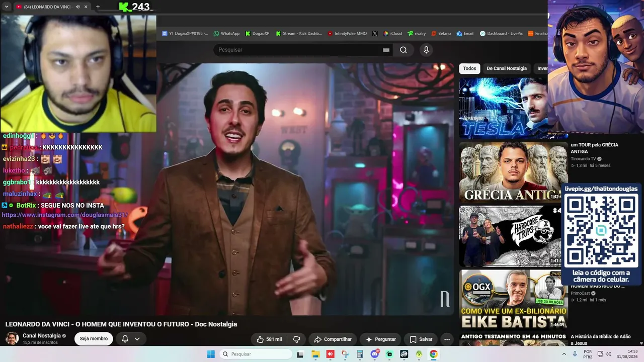This screenshot has width=644, height=362.
Task: Open the Eike Batista video thumbnail
Action: point(514,300)
